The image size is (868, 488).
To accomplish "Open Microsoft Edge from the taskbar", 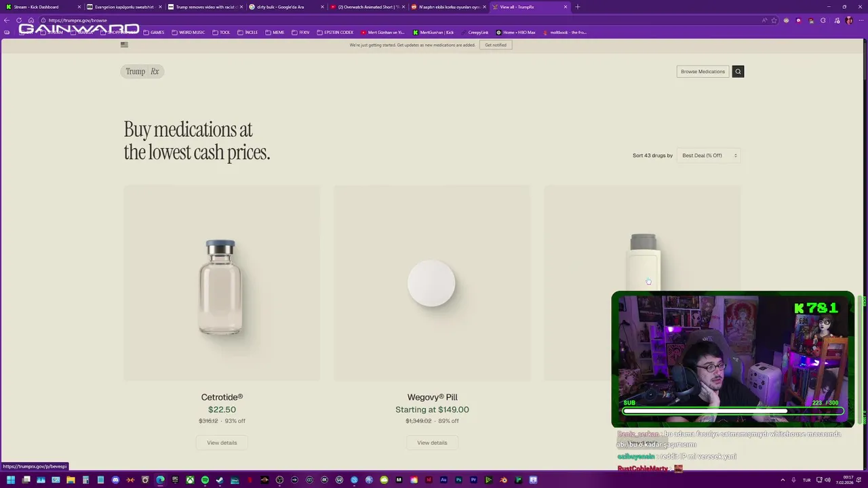I will point(160,480).
